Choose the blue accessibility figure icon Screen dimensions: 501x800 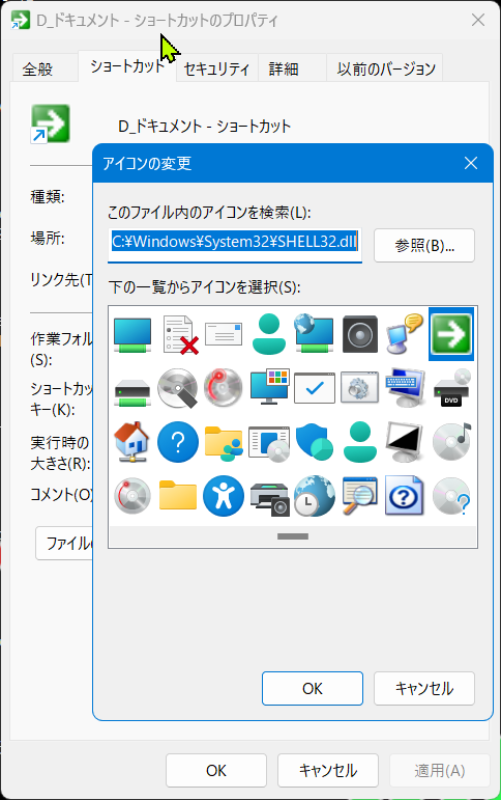click(223, 495)
